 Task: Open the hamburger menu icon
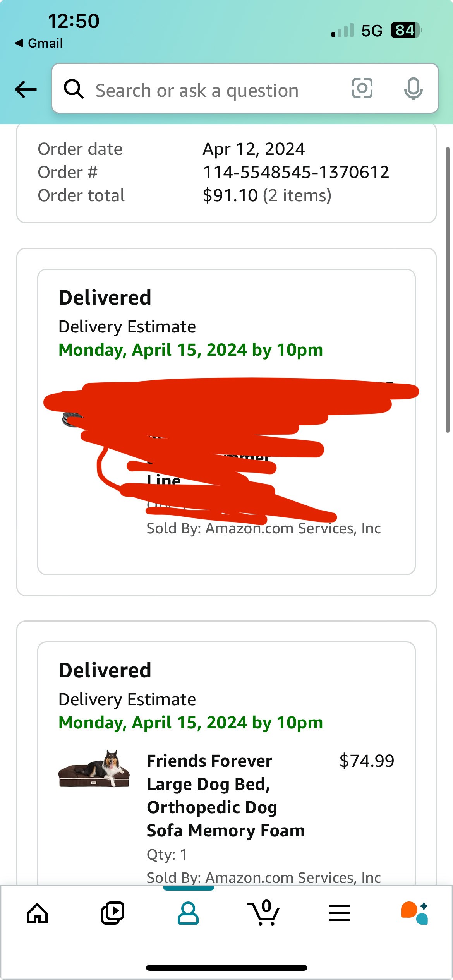click(x=339, y=913)
